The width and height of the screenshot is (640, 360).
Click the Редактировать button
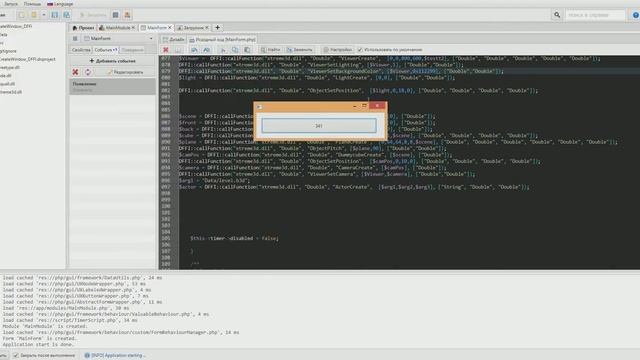(125, 72)
